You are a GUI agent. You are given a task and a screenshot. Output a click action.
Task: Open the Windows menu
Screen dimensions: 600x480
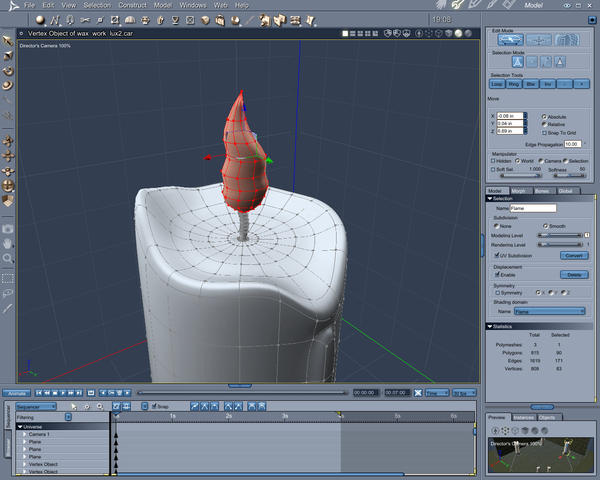pyautogui.click(x=193, y=5)
